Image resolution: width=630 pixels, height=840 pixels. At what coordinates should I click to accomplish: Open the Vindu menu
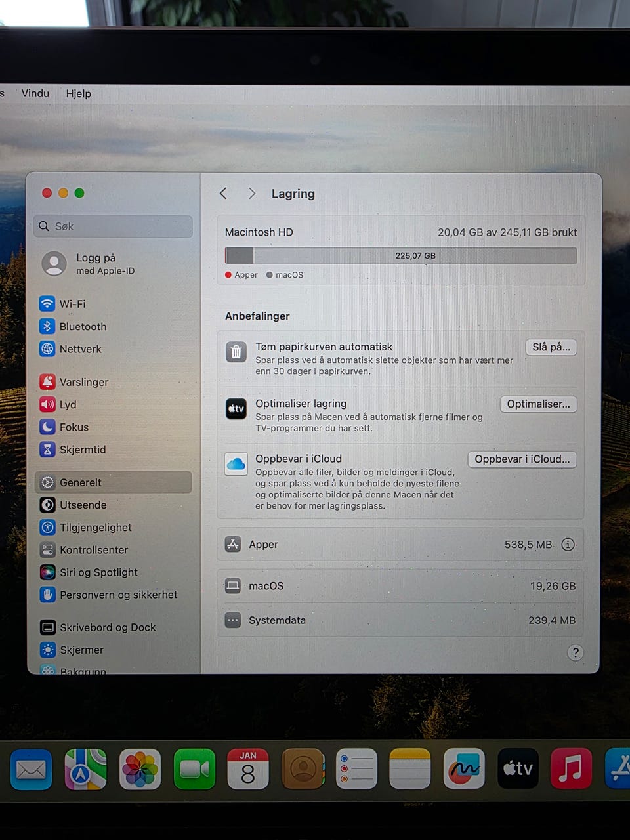[35, 93]
